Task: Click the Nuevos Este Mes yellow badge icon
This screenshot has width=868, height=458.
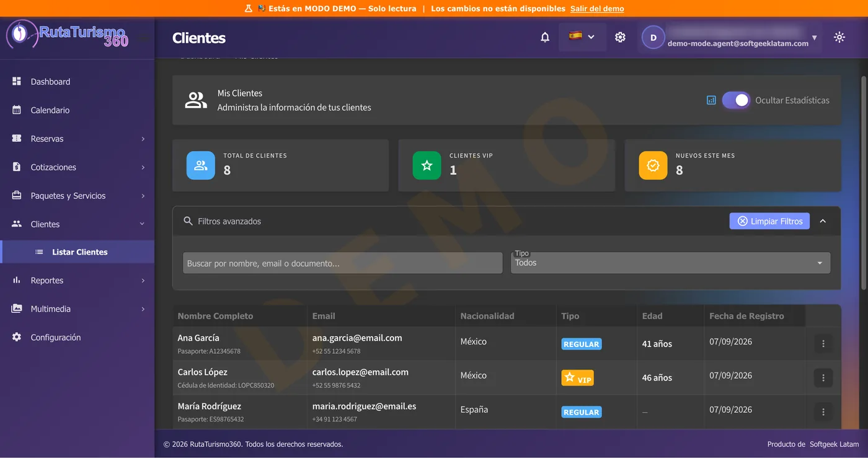Action: (653, 165)
